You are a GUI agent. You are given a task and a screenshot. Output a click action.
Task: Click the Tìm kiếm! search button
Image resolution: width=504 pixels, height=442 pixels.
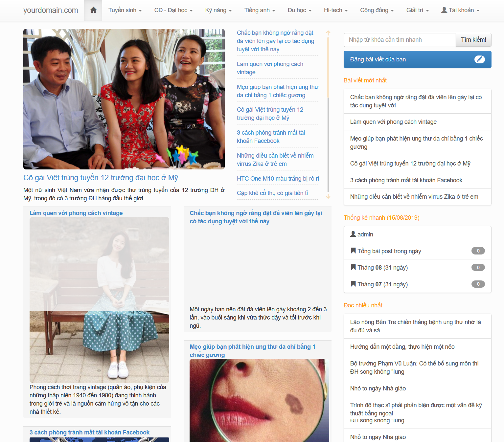(x=473, y=40)
